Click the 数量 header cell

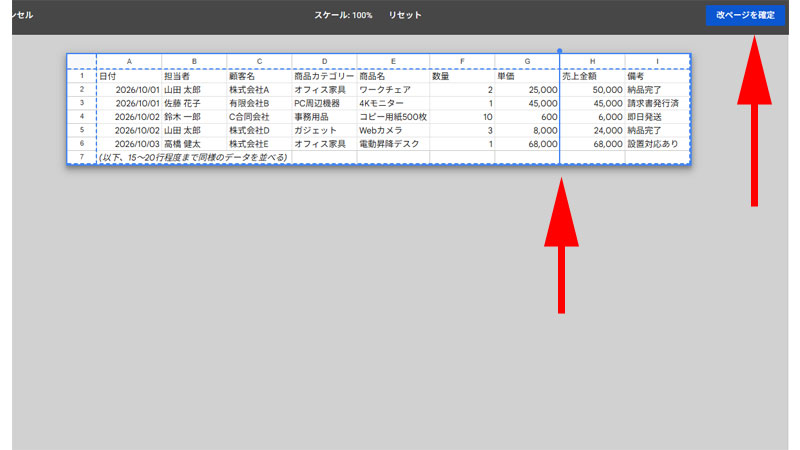pyautogui.click(x=462, y=76)
